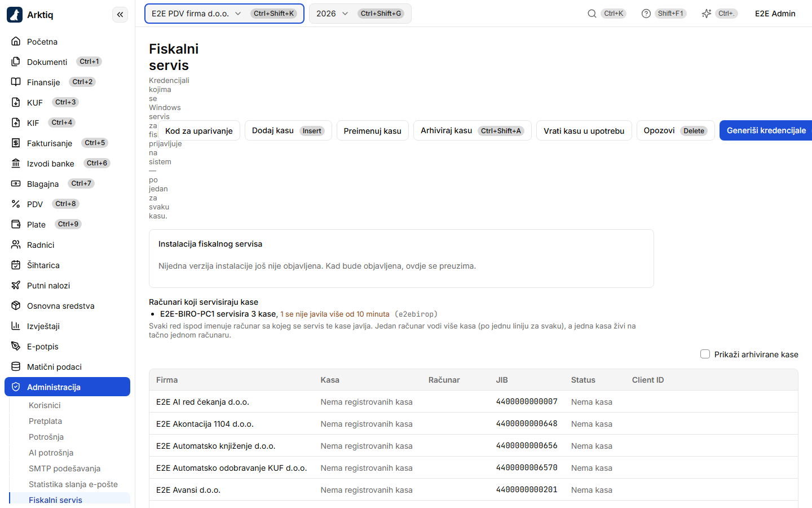Open the Osnovna sredstva box icon
This screenshot has height=508, width=812.
click(x=16, y=305)
